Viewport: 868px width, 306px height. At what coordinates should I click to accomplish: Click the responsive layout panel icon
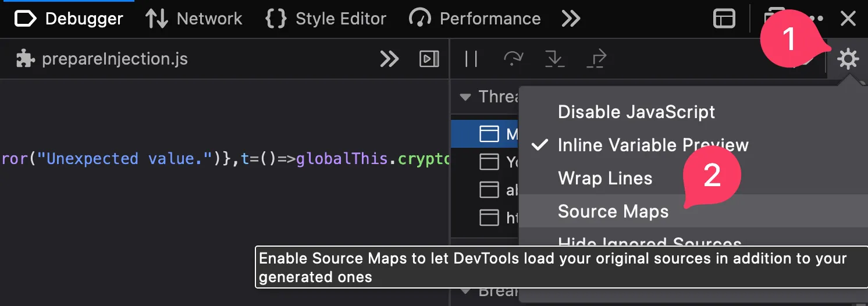coord(724,19)
